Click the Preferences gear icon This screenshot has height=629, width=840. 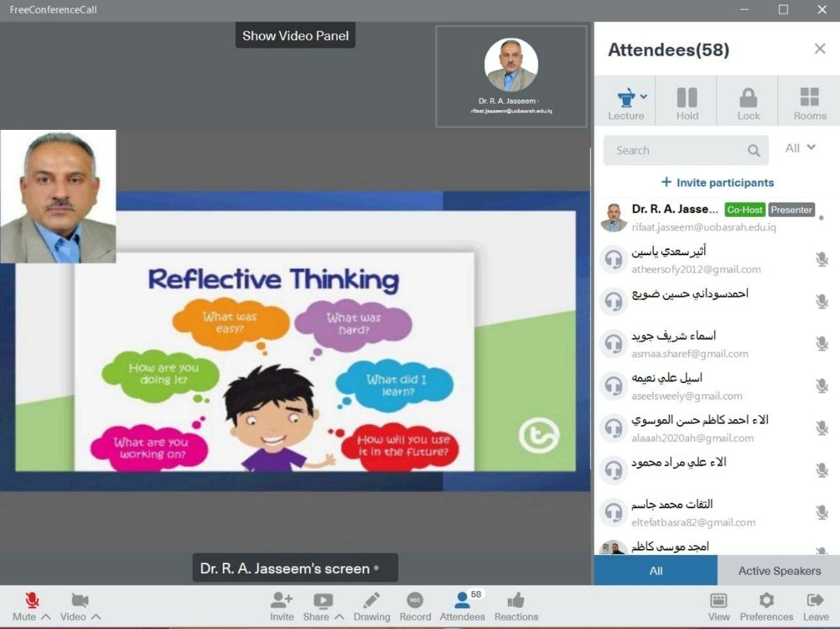[766, 600]
